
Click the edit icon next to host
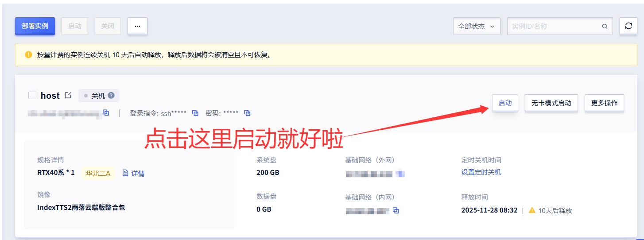pos(68,95)
